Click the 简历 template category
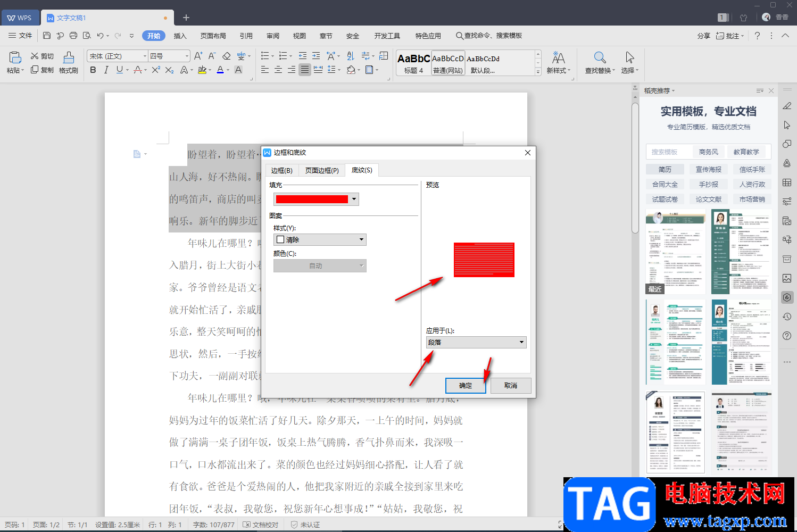This screenshot has width=797, height=532. coord(665,169)
